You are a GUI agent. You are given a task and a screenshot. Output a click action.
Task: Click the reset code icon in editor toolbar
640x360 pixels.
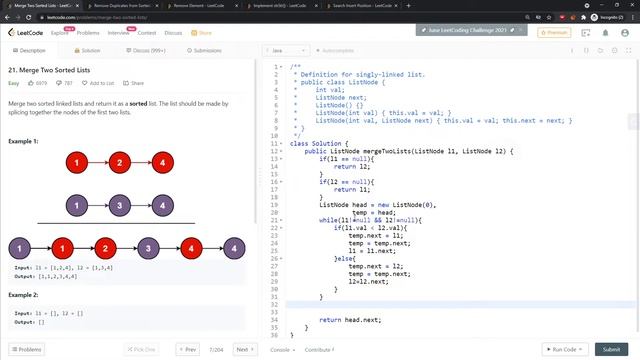(x=600, y=51)
